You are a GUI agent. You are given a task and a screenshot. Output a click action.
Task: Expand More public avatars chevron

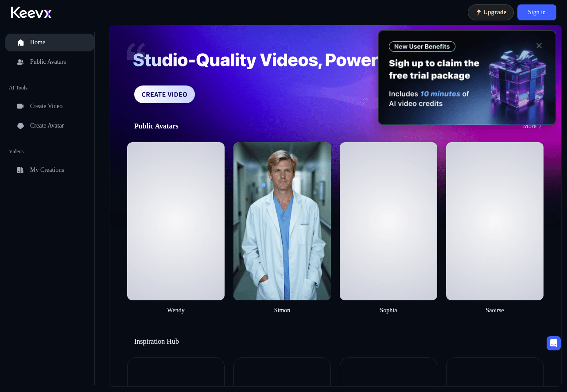[x=540, y=127]
